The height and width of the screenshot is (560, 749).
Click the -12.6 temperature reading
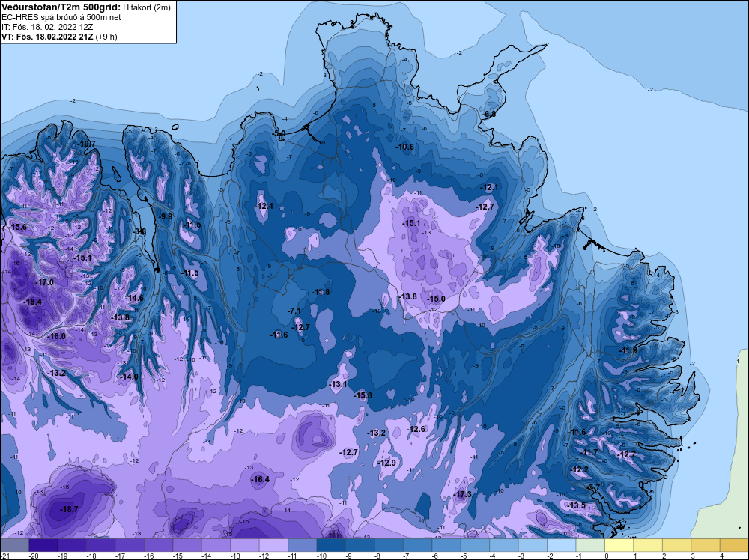416,429
